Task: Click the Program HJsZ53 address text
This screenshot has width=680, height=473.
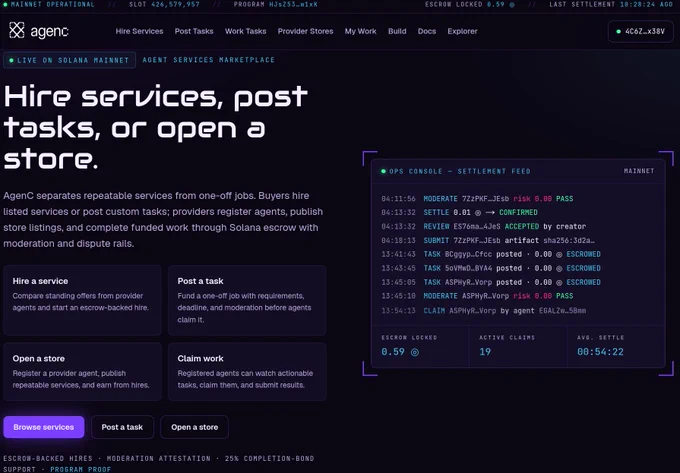Action: (x=275, y=4)
